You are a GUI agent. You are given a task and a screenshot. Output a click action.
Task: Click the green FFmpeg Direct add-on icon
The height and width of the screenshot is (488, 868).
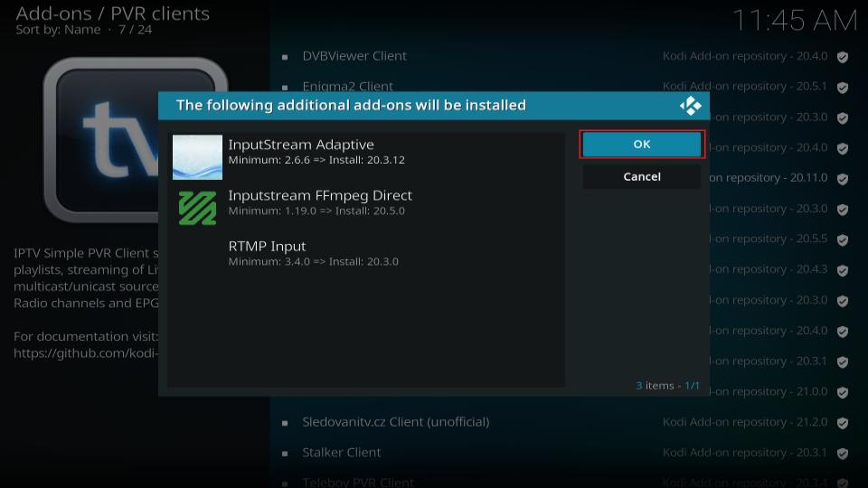197,208
